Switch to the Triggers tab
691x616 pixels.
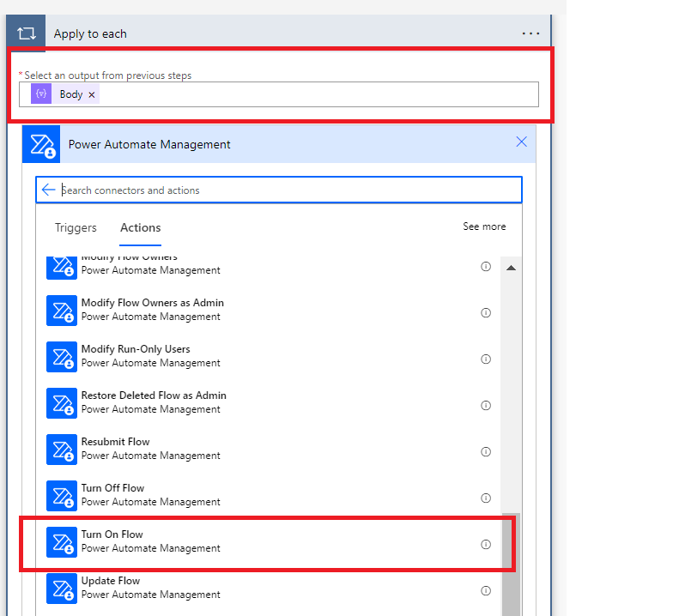coord(76,227)
